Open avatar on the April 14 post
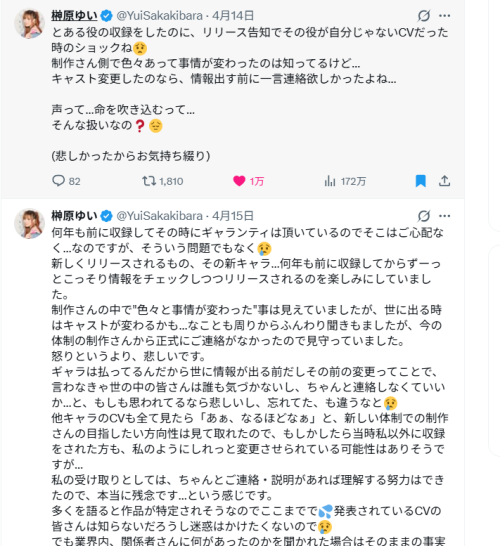Viewport: 500px width, 546px height. coord(29,23)
